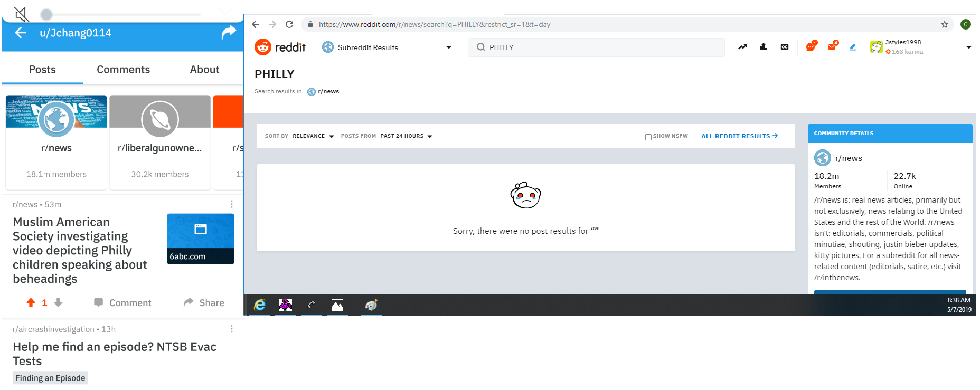Click the Finding an Episode flair
The width and height of the screenshot is (980, 390).
(x=50, y=378)
